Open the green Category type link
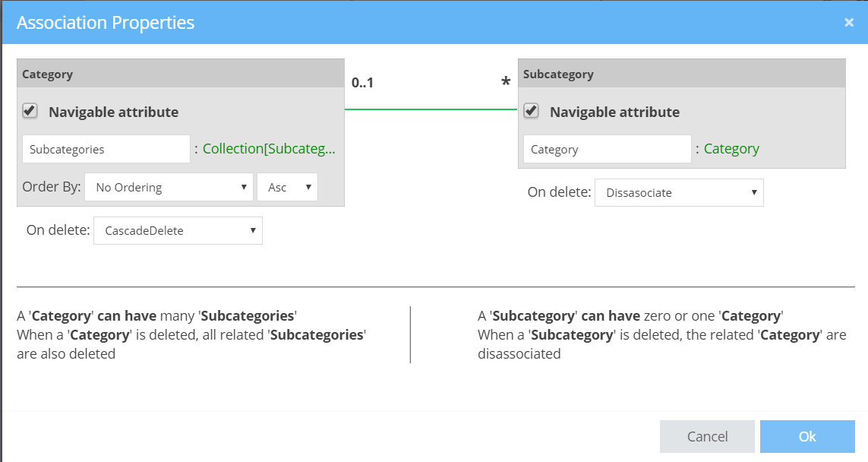The width and height of the screenshot is (868, 462). [x=731, y=148]
